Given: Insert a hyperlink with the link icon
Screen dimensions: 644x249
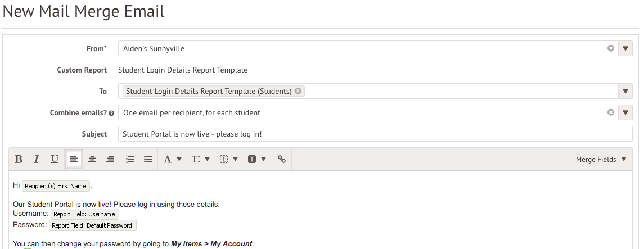Looking at the screenshot, I should coord(282,160).
